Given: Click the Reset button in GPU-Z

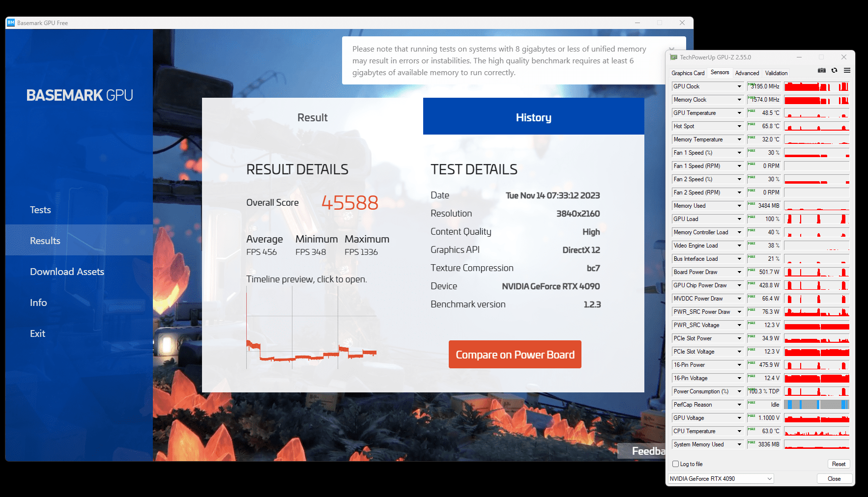Looking at the screenshot, I should tap(839, 464).
